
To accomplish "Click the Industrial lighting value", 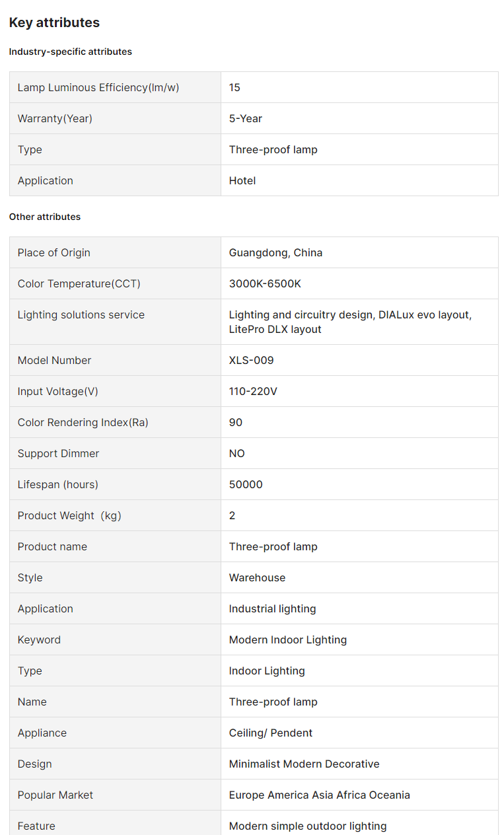I will [x=272, y=608].
